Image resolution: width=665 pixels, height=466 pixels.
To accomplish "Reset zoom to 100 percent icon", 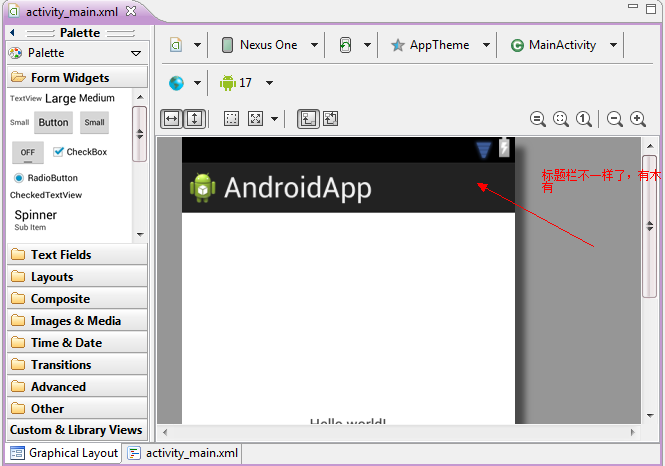I will 584,119.
